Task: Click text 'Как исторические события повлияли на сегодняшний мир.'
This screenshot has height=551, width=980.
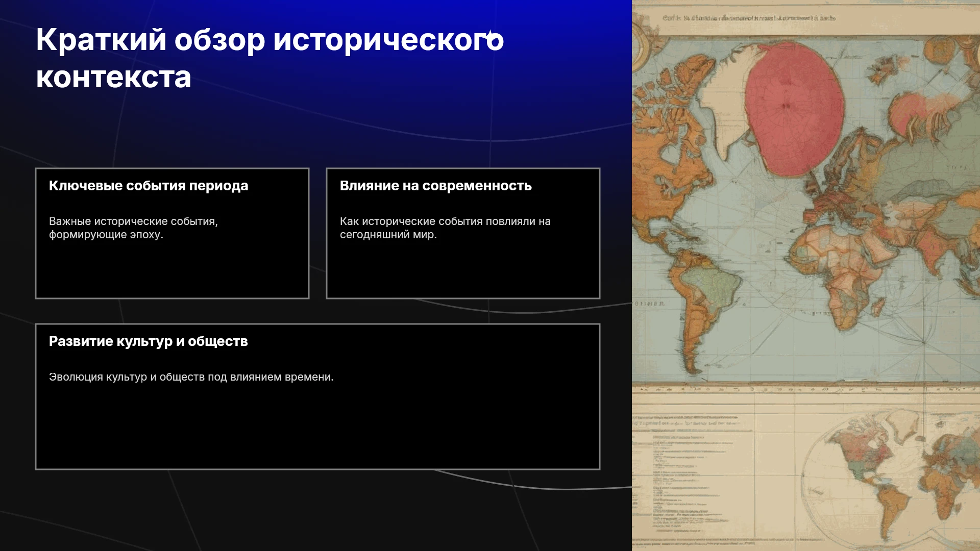Action: [445, 228]
